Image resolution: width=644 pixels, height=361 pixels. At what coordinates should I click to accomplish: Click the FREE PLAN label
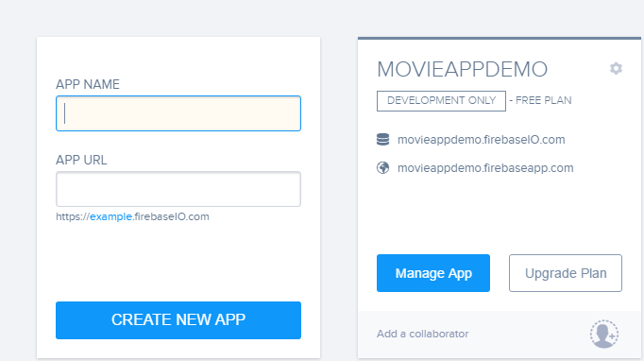pyautogui.click(x=543, y=101)
